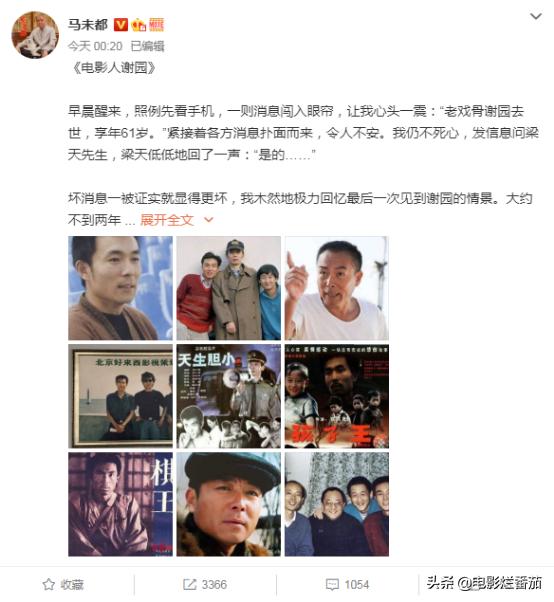Open the framed 北京好来西 group photo

[121, 396]
